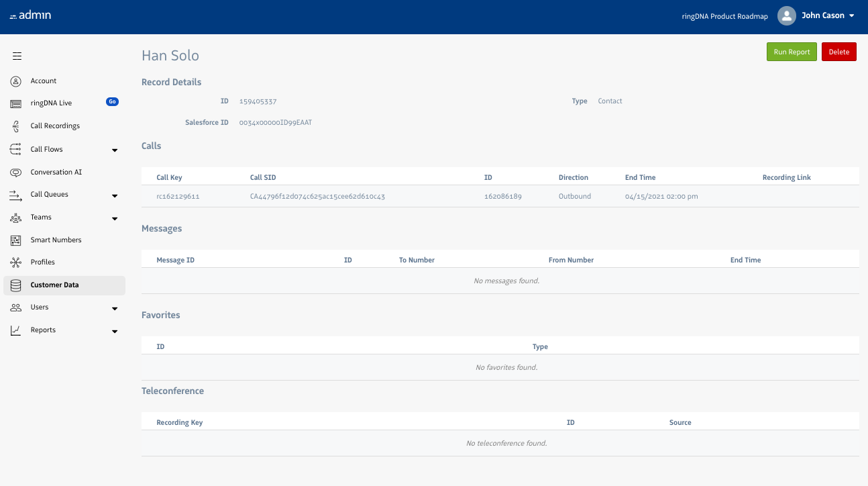
Task: Select the Profiles sidebar icon
Action: point(15,262)
